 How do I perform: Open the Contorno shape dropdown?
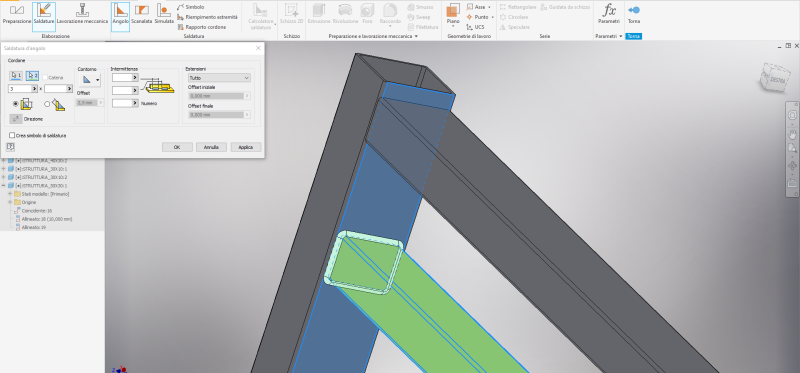point(89,80)
